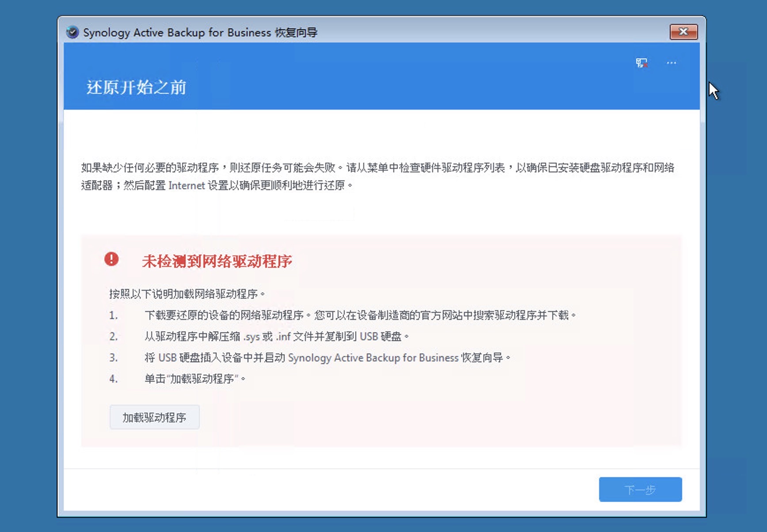Click the 还原开始之前 heading
The image size is (767, 532).
(x=136, y=87)
